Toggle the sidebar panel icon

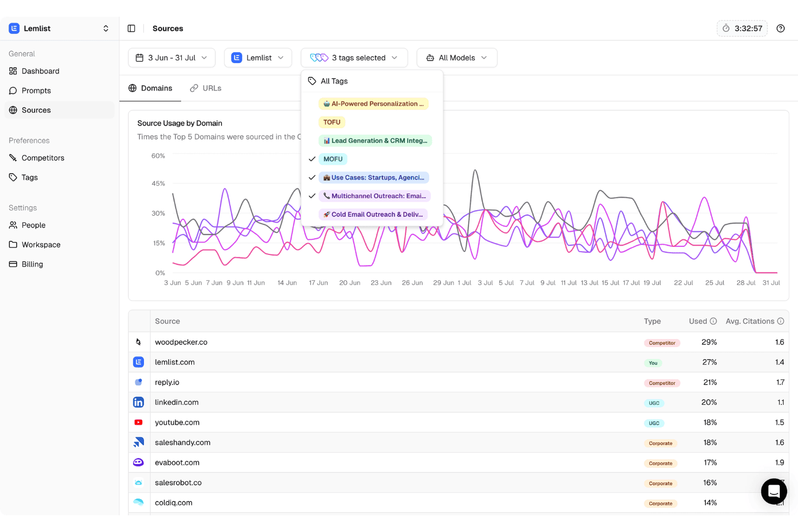point(131,29)
